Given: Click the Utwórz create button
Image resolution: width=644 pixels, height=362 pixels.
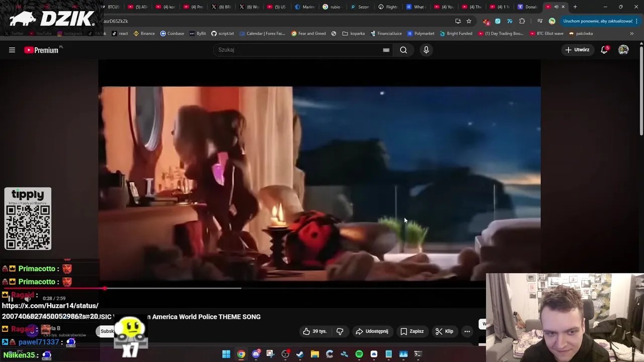Looking at the screenshot, I should coord(577,50).
